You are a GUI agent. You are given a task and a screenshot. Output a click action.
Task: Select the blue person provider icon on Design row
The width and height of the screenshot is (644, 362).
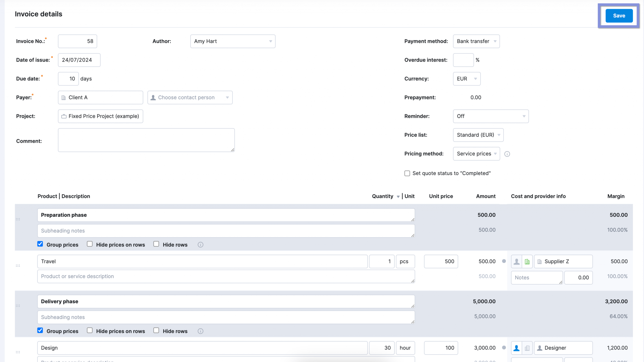tap(516, 348)
